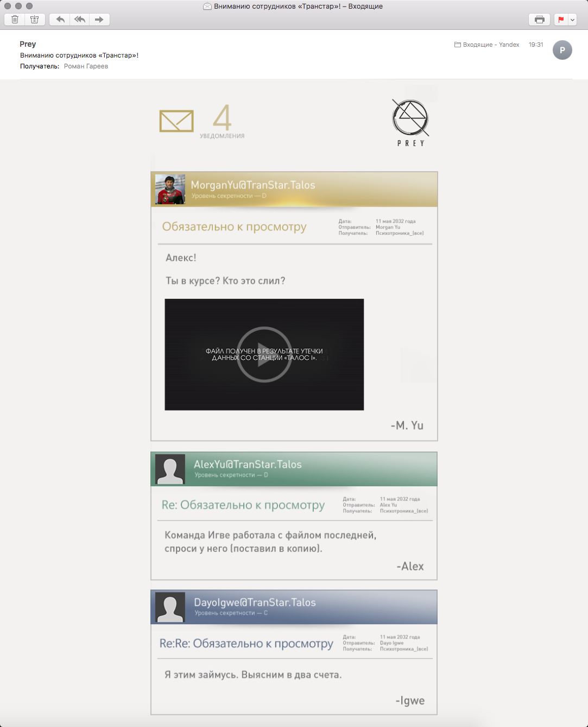Click the sender avatar circle "P"
This screenshot has width=588, height=727.
562,50
